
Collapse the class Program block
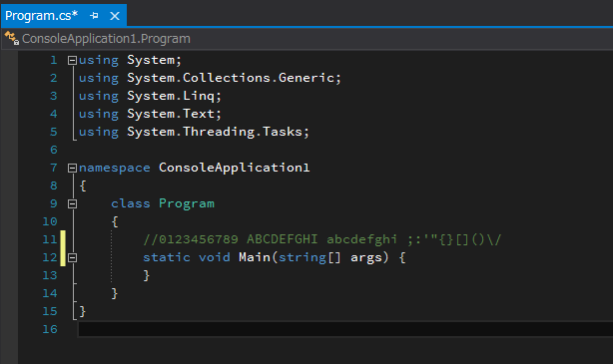[72, 203]
